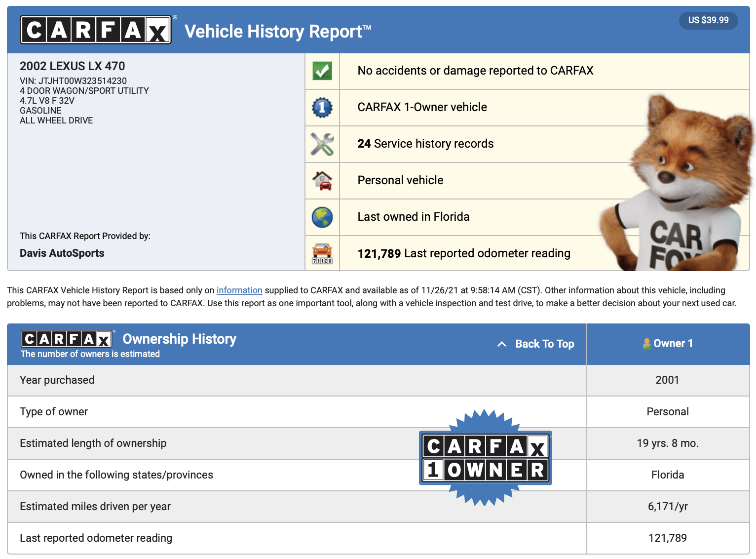The width and height of the screenshot is (756, 559).
Task: Open the information hyperlink in disclaimer
Action: pos(239,290)
